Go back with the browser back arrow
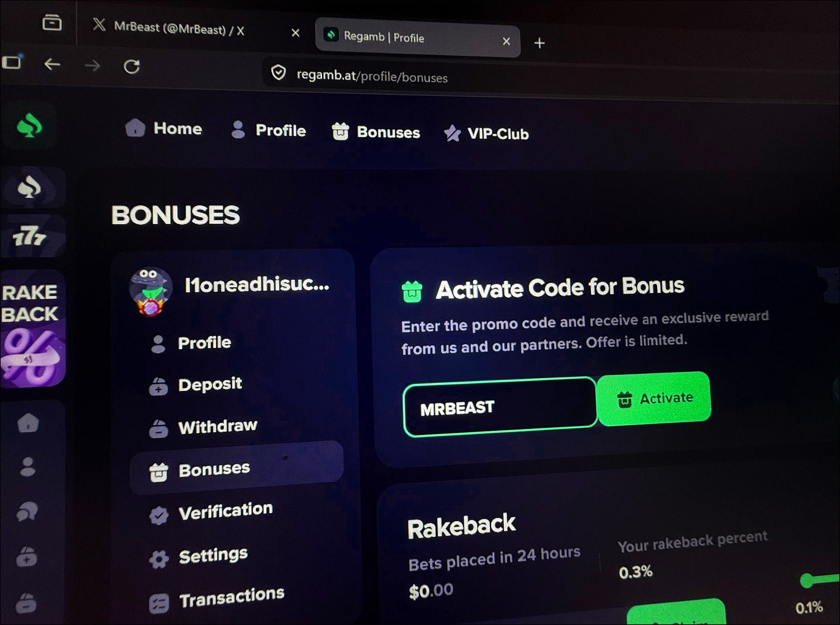This screenshot has width=840, height=625. (x=52, y=65)
